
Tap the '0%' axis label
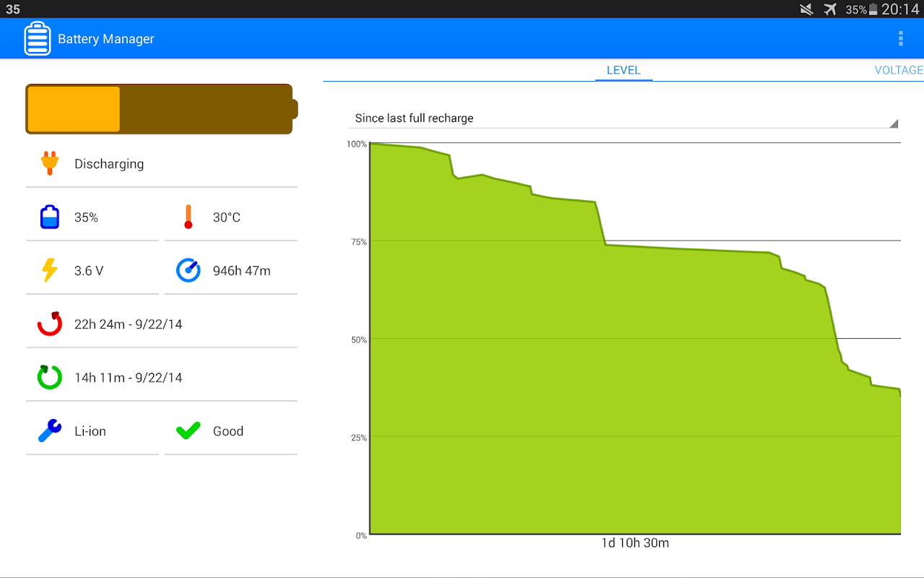tap(361, 535)
